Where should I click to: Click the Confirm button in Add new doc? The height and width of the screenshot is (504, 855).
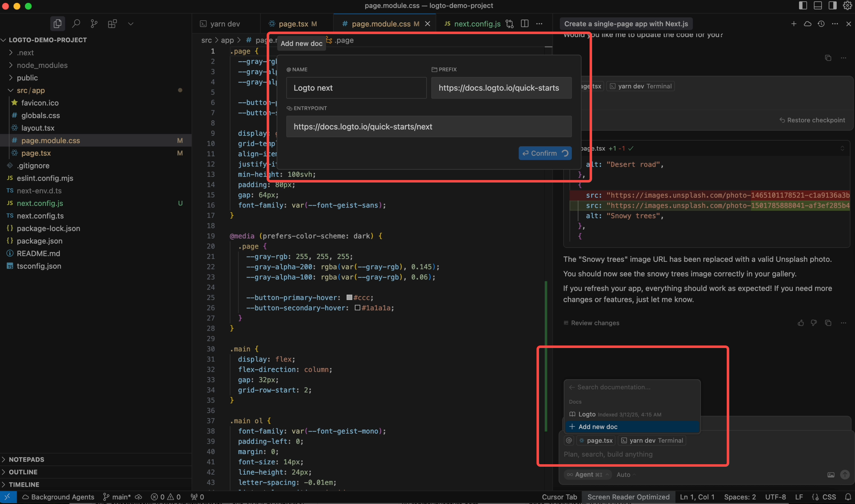545,153
